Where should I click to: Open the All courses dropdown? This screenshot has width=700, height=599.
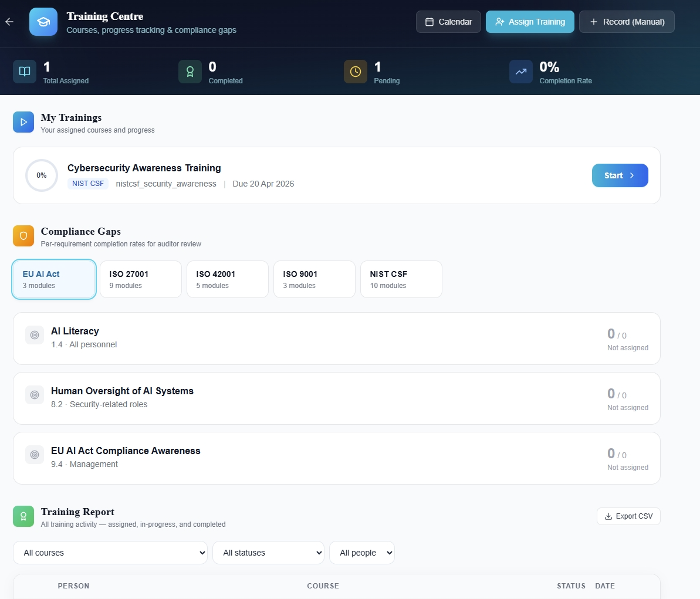tap(110, 552)
